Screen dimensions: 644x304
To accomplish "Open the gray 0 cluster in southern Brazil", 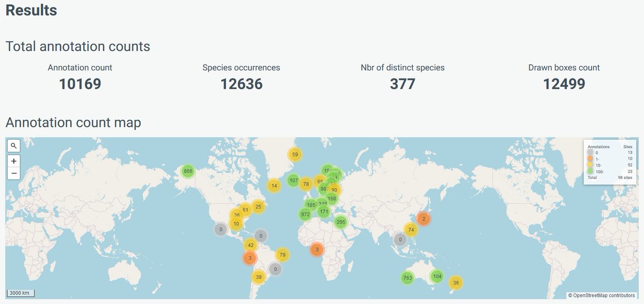I will 275,269.
